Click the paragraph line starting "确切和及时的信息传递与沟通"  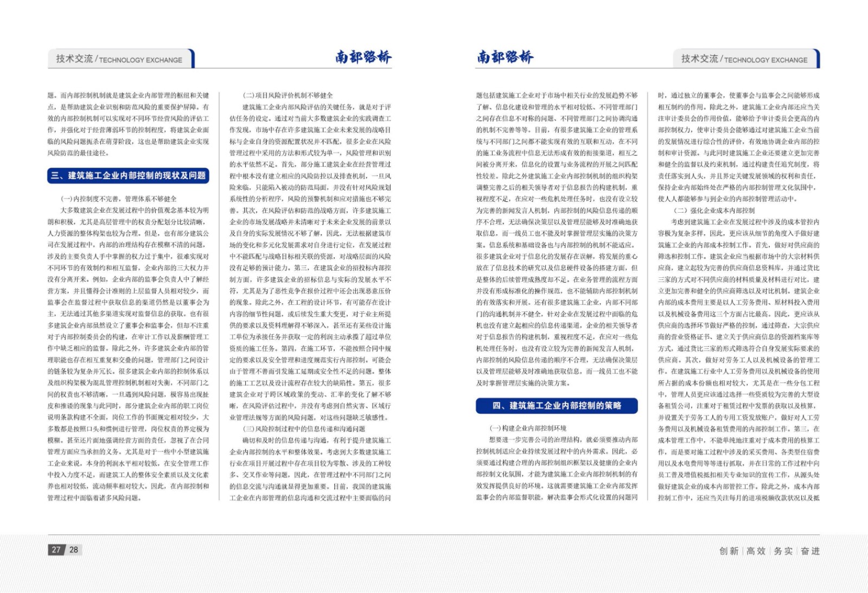[317, 440]
